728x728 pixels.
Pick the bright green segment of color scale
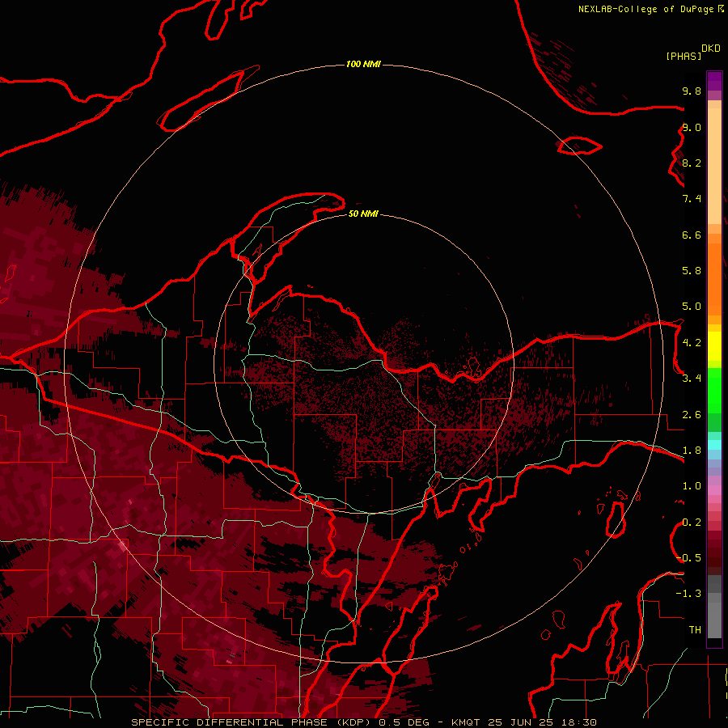click(714, 390)
